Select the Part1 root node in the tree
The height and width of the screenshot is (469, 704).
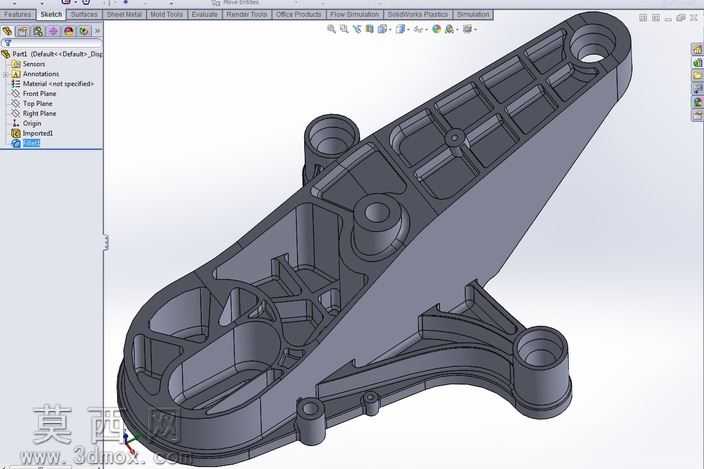(52, 54)
